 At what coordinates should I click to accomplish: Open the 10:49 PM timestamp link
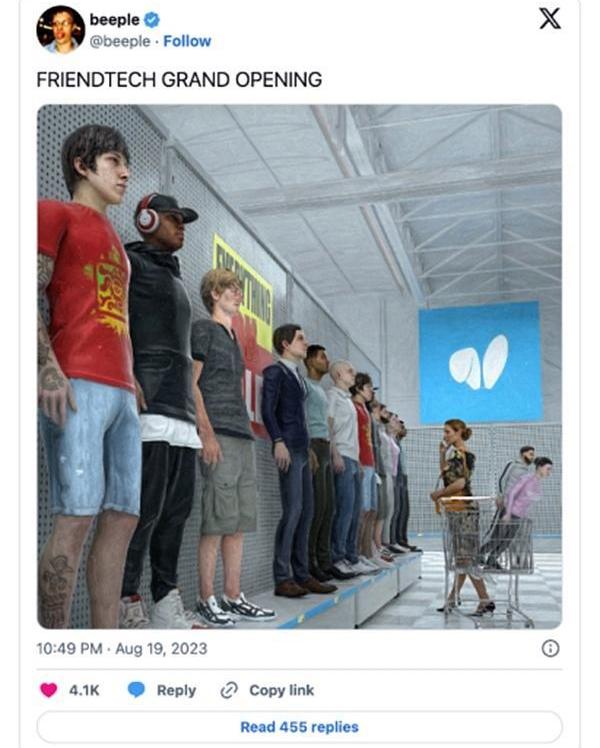coord(69,649)
